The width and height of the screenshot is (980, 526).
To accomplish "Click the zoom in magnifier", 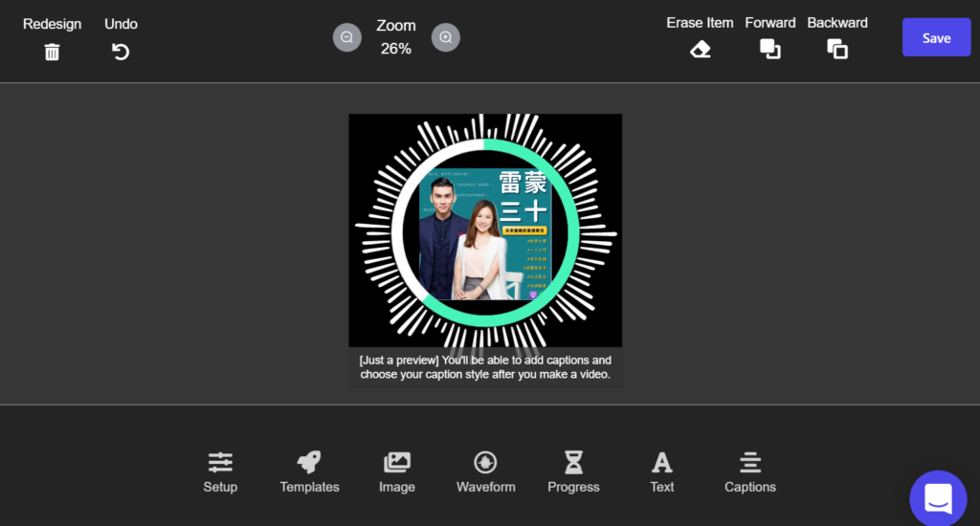I will pyautogui.click(x=446, y=37).
